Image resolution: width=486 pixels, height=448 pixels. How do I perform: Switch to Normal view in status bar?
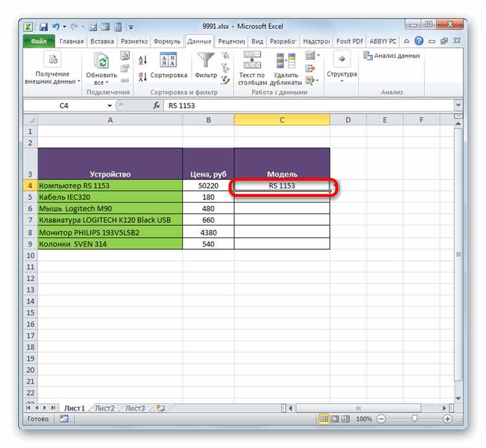[324, 419]
